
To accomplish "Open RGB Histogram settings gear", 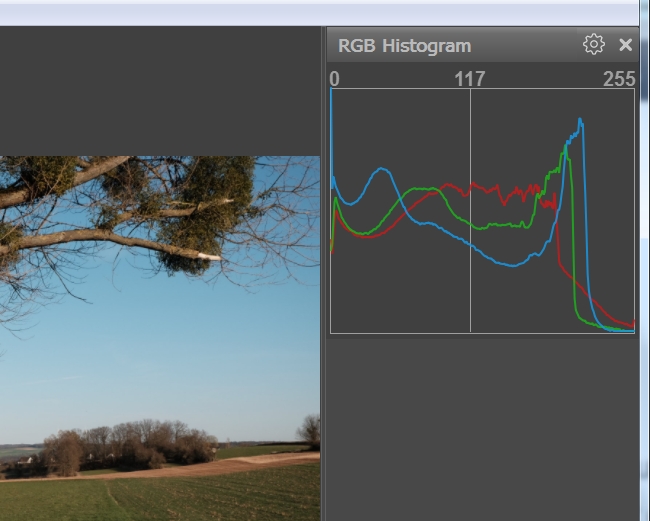I will pyautogui.click(x=594, y=44).
